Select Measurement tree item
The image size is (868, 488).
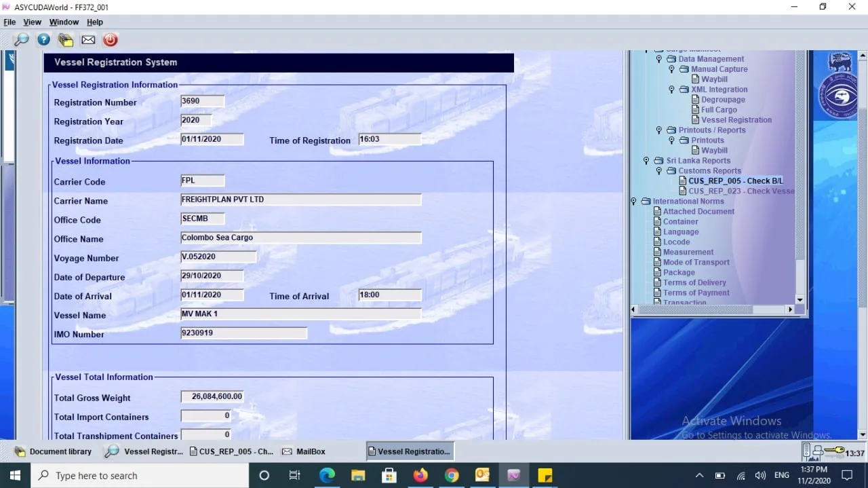point(688,252)
